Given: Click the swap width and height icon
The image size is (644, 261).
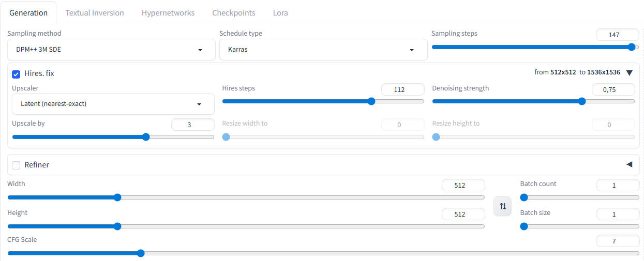Looking at the screenshot, I should point(502,206).
